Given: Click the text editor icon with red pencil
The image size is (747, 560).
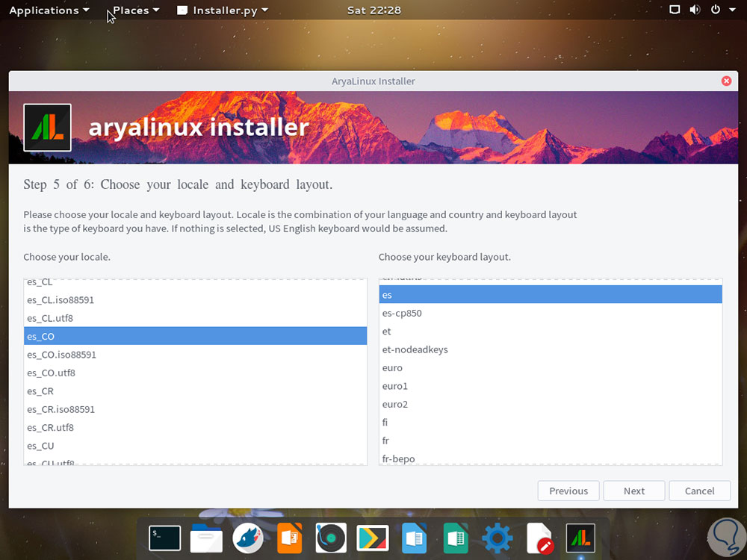Looking at the screenshot, I should point(539,538).
